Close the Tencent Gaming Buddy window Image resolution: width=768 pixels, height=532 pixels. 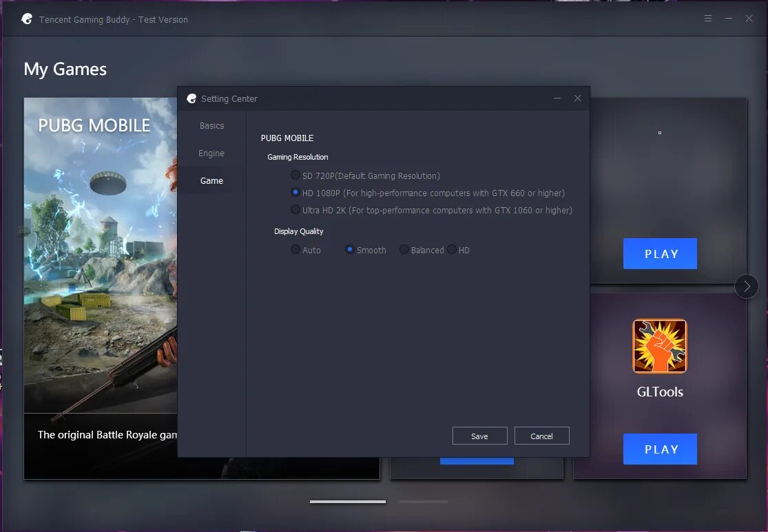tap(749, 18)
